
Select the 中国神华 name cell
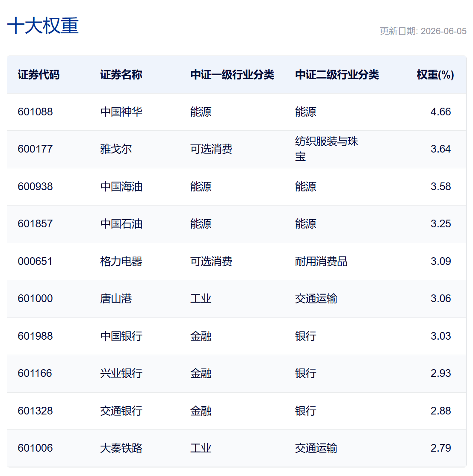pyautogui.click(x=121, y=112)
